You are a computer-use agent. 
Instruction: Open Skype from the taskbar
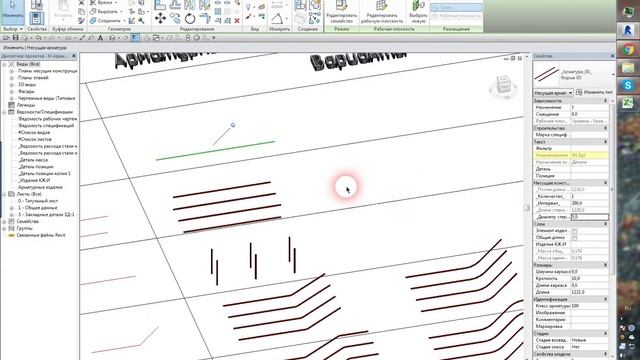[x=628, y=85]
